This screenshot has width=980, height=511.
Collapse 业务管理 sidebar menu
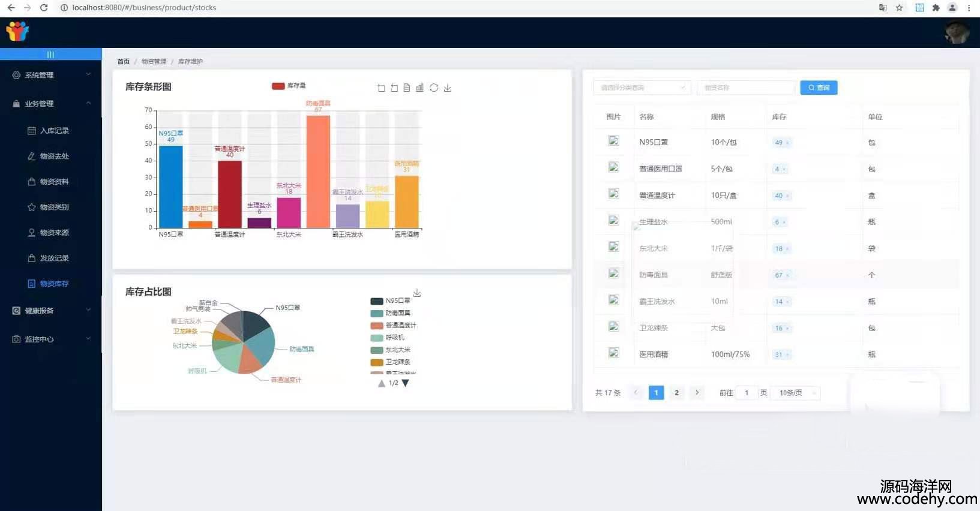pyautogui.click(x=51, y=103)
